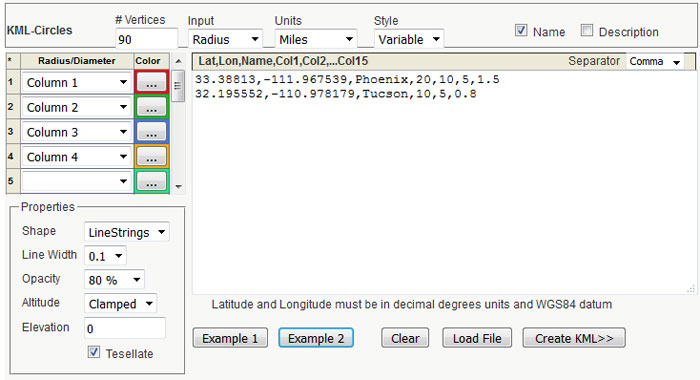Click the column list scrollbar thumb
Viewport: 700px width, 380px height.
coord(178,85)
